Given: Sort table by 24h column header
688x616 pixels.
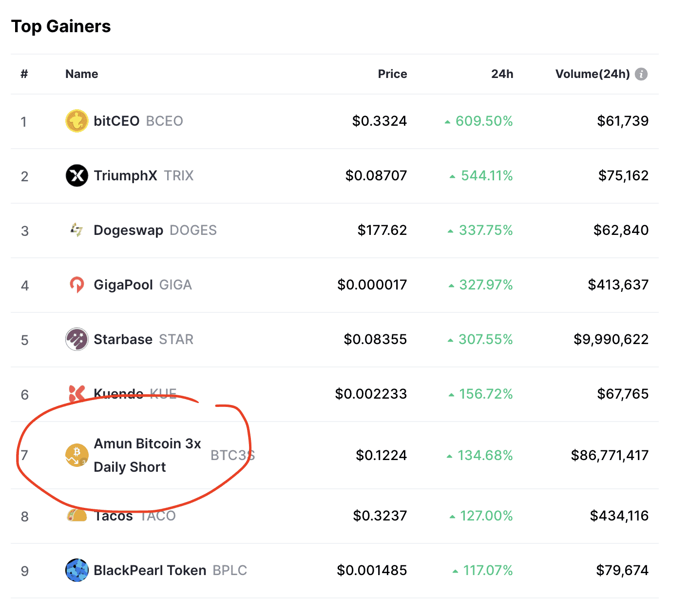Looking at the screenshot, I should click(502, 74).
